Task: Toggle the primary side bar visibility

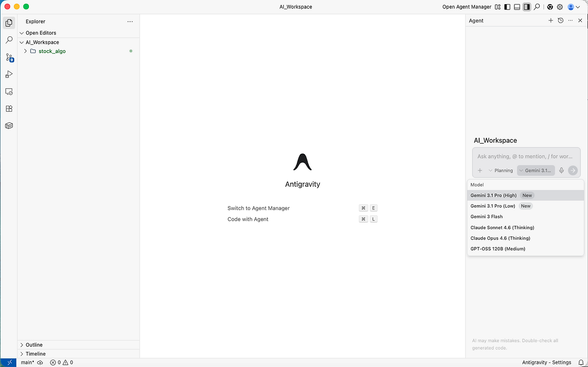Action: point(507,7)
